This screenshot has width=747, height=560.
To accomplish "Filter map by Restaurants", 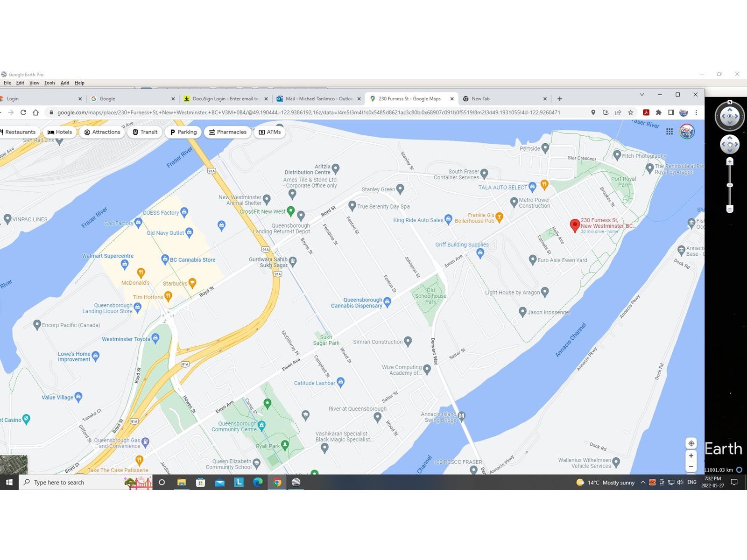I will pyautogui.click(x=18, y=132).
